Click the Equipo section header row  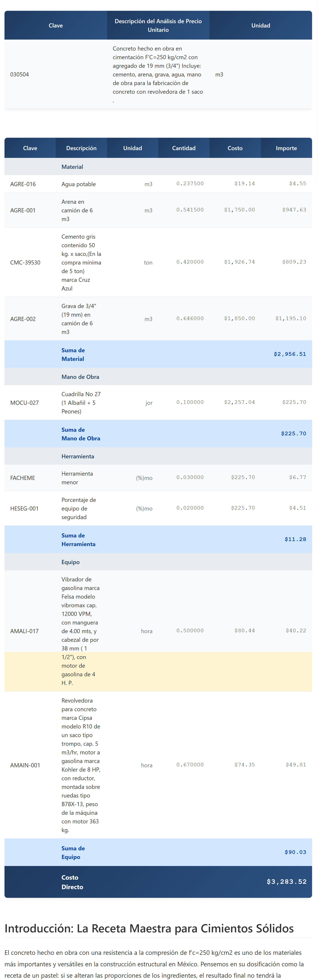[x=70, y=562]
